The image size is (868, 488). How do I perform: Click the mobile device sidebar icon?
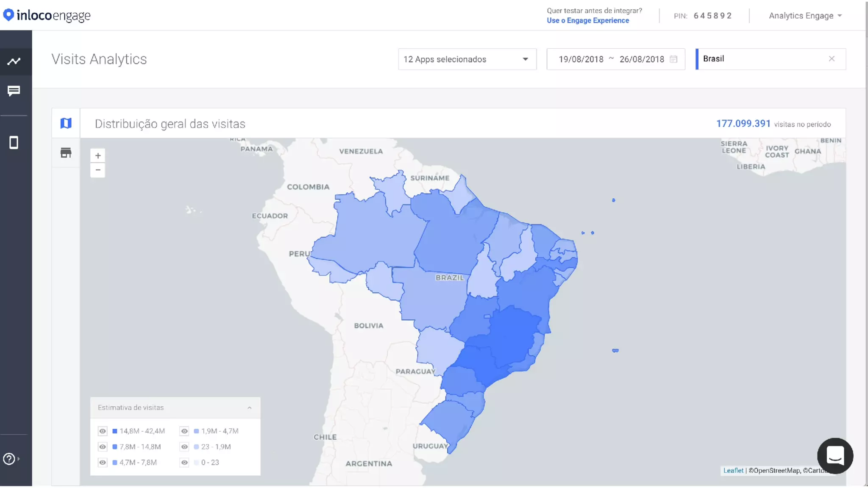point(14,143)
